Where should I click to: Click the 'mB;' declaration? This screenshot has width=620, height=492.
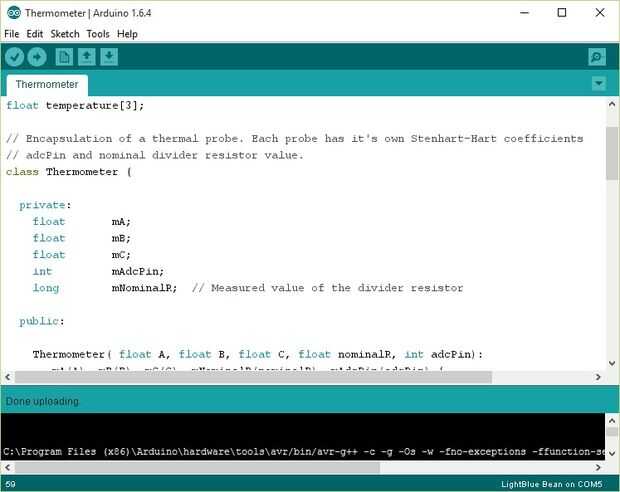coord(121,238)
